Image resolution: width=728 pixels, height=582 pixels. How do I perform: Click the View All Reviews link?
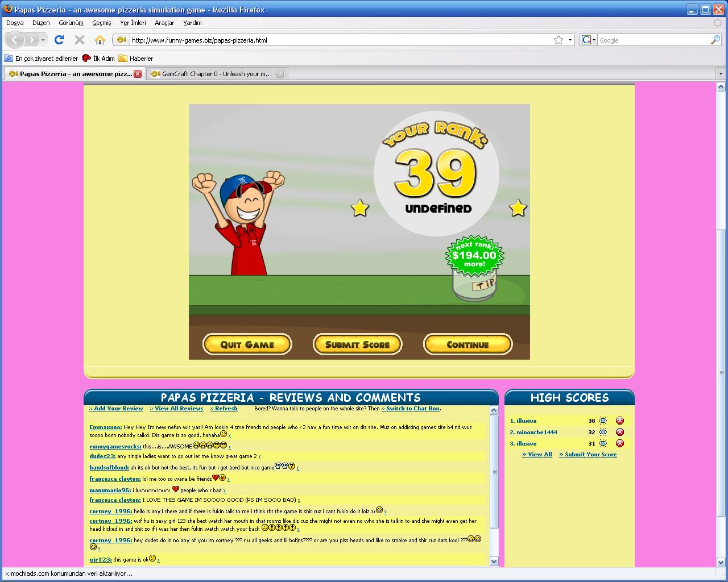[x=176, y=408]
